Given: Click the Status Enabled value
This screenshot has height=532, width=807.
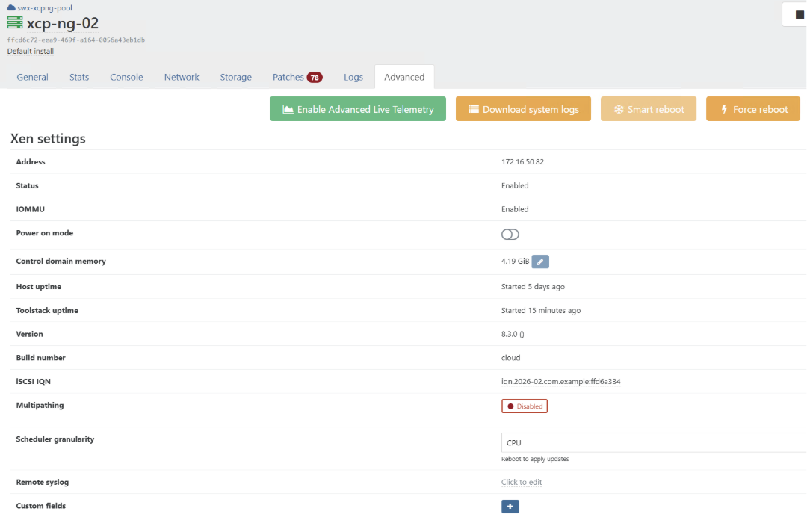Looking at the screenshot, I should pyautogui.click(x=515, y=185).
